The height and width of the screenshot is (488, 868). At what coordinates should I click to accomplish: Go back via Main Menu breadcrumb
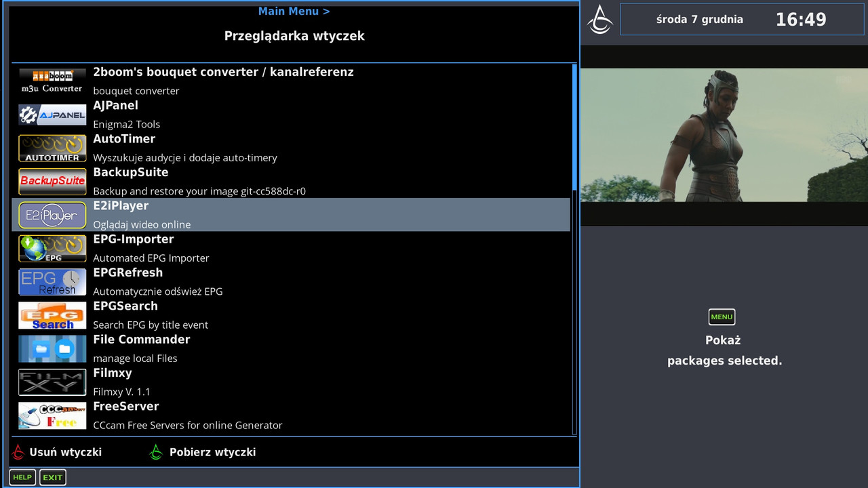pyautogui.click(x=294, y=12)
